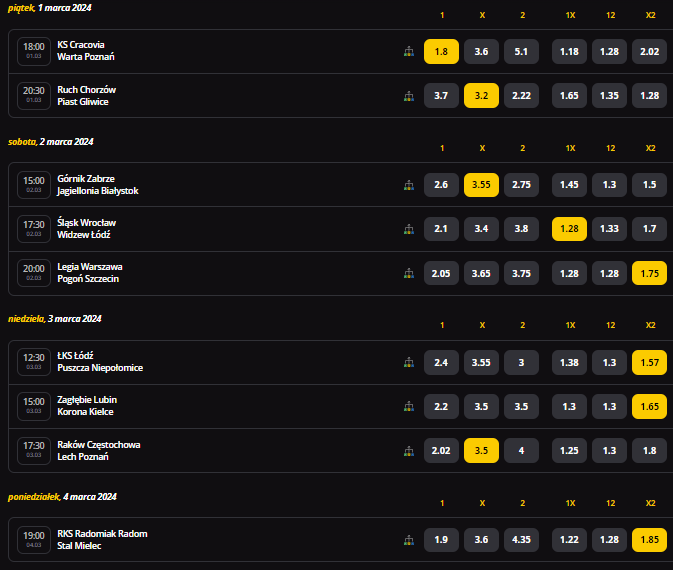Deselect highlighted 1.75 X2 odds Legia match
This screenshot has width=673, height=570.
pyautogui.click(x=649, y=273)
